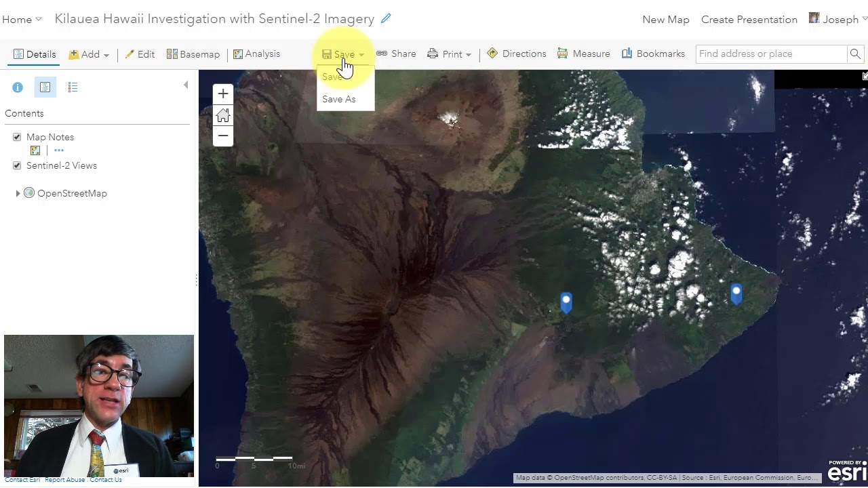The image size is (868, 488).
Task: Click the Find address or place field
Action: [771, 54]
